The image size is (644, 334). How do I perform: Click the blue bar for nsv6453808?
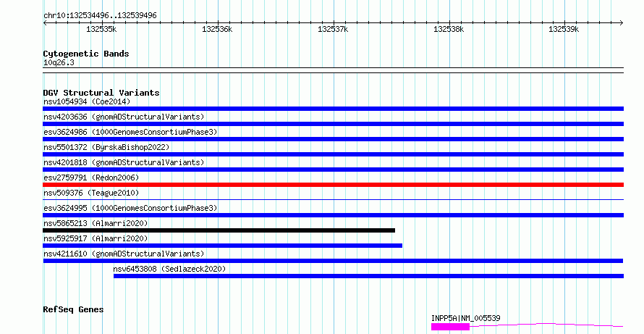(x=368, y=276)
